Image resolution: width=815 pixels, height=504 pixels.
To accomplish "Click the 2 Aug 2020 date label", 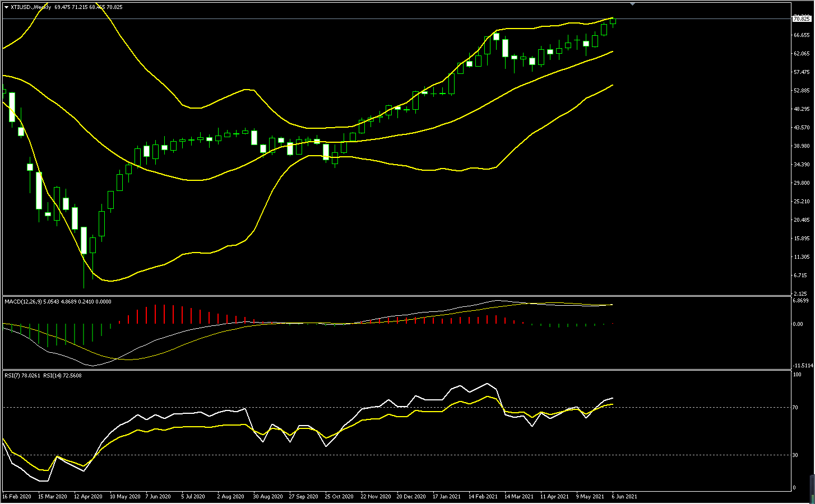I will click(230, 497).
